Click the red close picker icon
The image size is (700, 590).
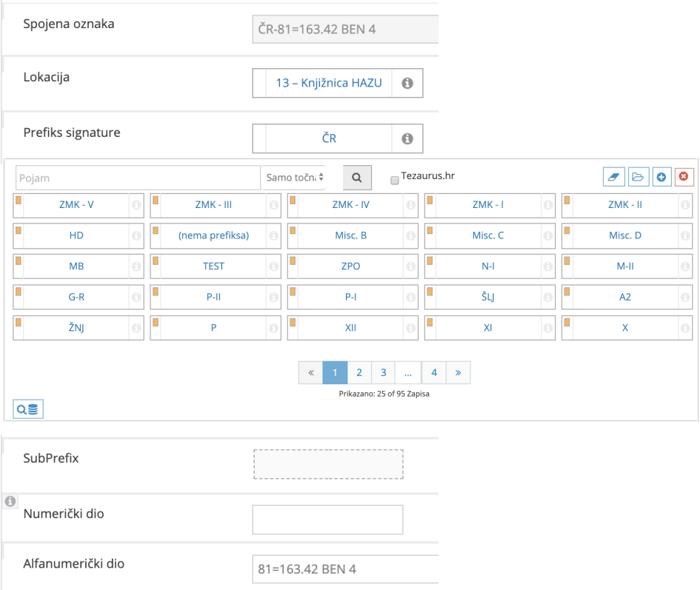(x=683, y=177)
